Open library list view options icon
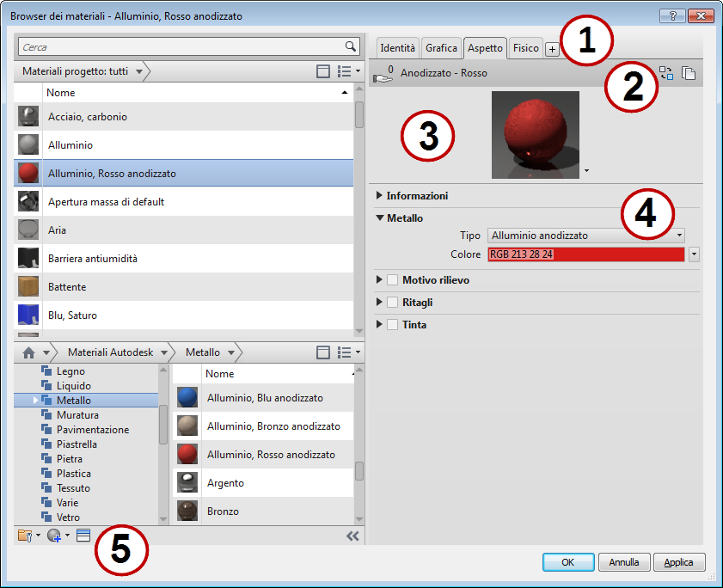The image size is (723, 588). tap(348, 352)
